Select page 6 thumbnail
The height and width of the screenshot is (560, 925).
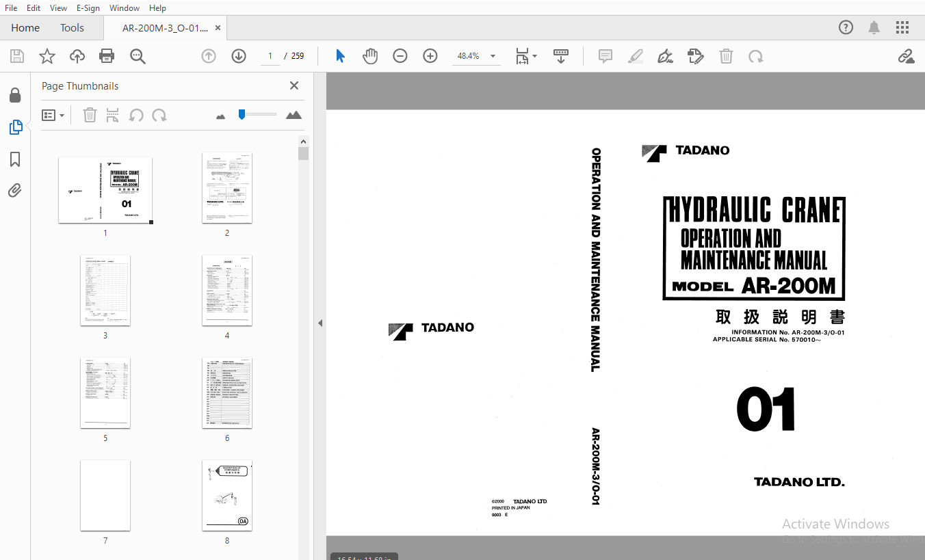tap(227, 393)
